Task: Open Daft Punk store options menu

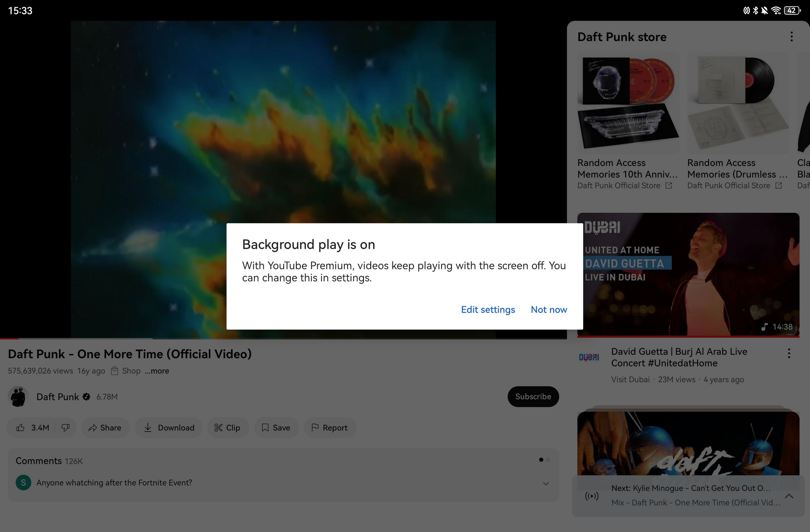Action: pyautogui.click(x=791, y=37)
